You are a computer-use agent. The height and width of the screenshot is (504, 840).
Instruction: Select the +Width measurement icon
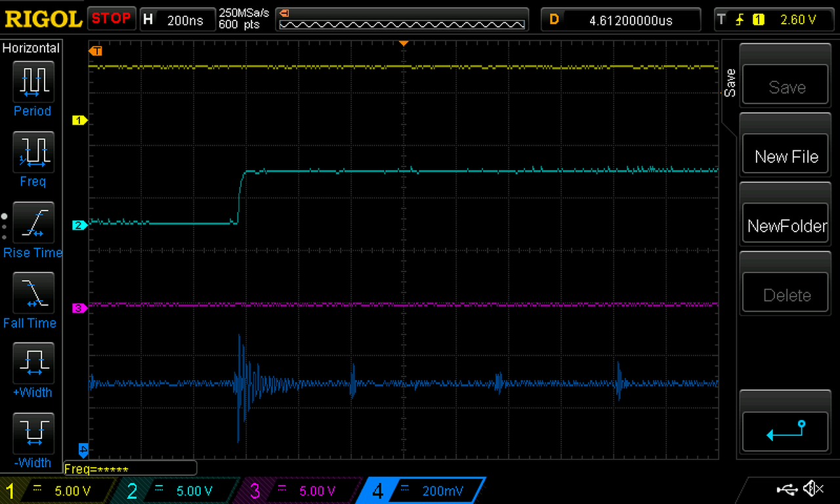[x=33, y=363]
